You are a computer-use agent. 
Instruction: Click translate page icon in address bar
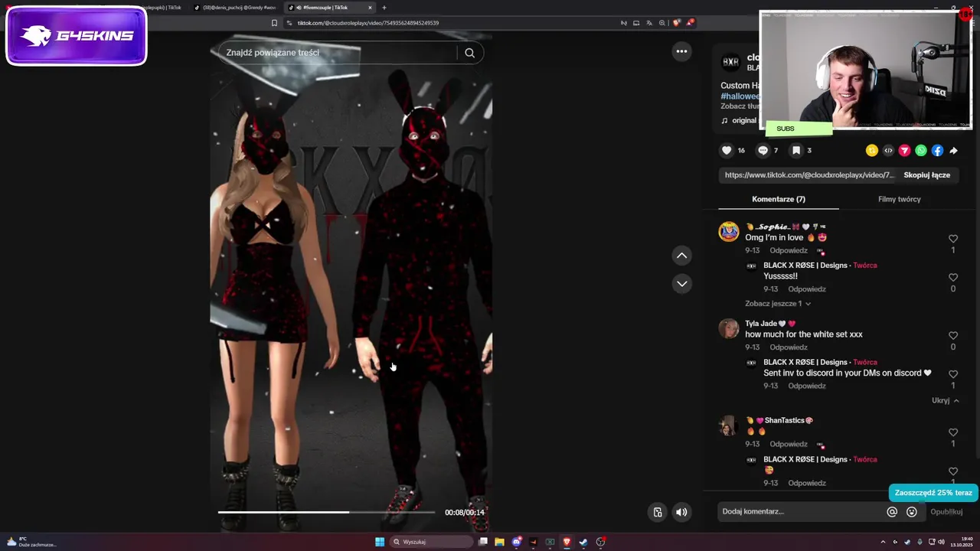(648, 23)
